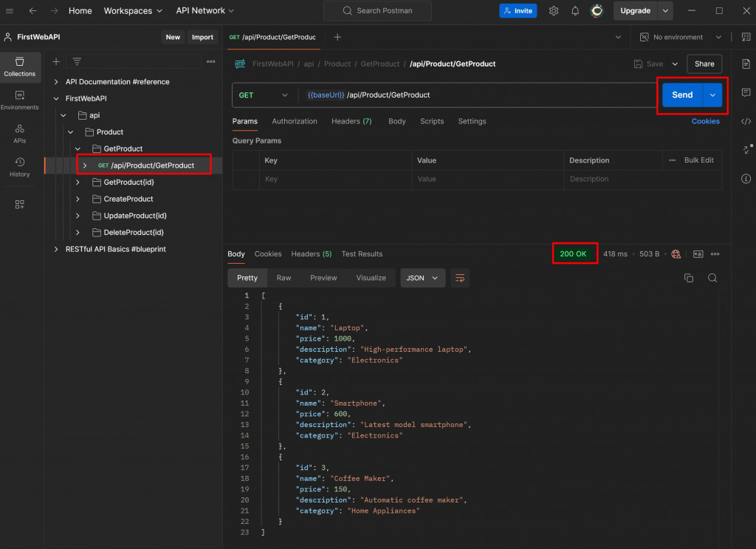Image resolution: width=756 pixels, height=549 pixels.
Task: Expand RESTful API Basics #blueprint collection
Action: point(56,249)
